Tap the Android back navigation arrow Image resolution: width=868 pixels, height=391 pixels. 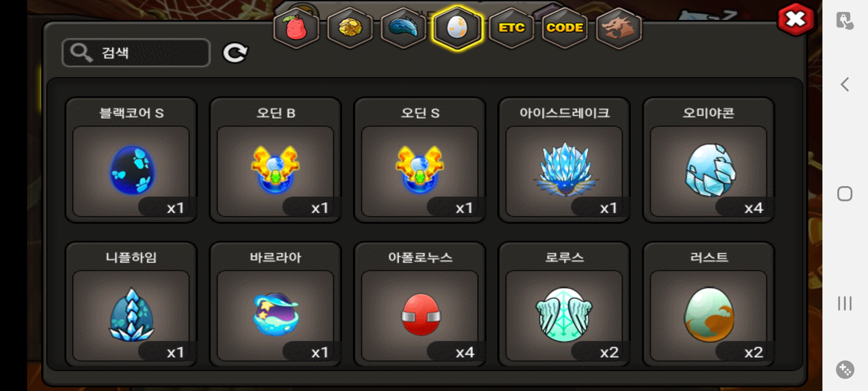(845, 84)
